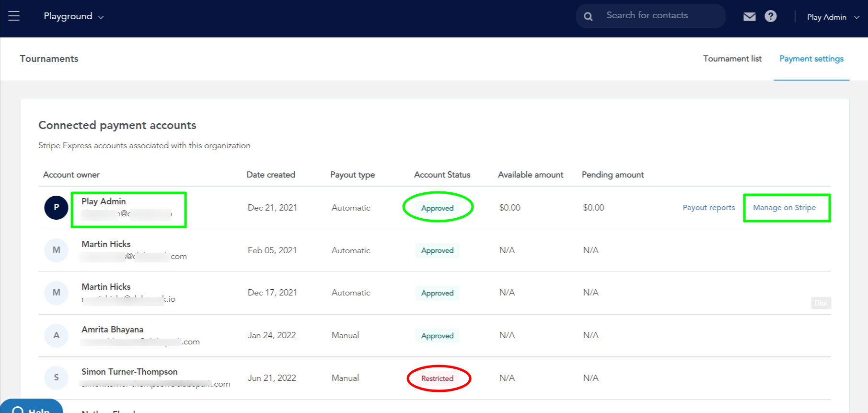Click the Restricted status badge
The height and width of the screenshot is (413, 868).
437,378
